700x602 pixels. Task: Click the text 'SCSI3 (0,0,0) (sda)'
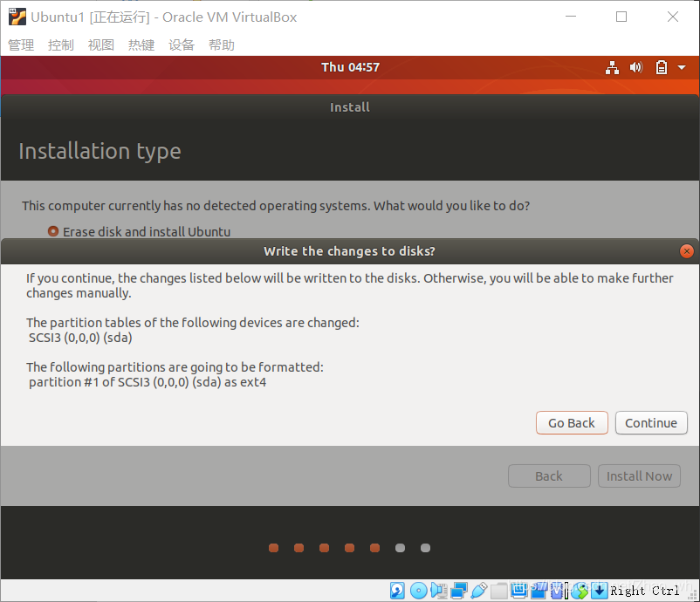[80, 338]
